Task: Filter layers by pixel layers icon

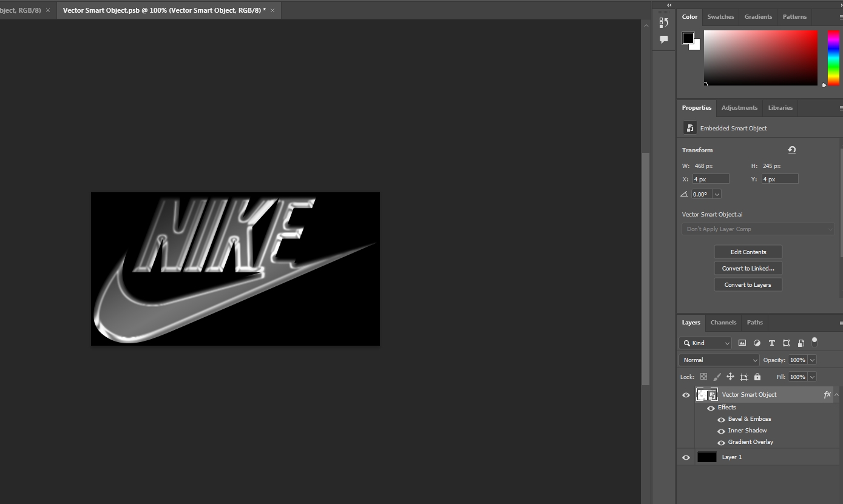Action: point(742,343)
